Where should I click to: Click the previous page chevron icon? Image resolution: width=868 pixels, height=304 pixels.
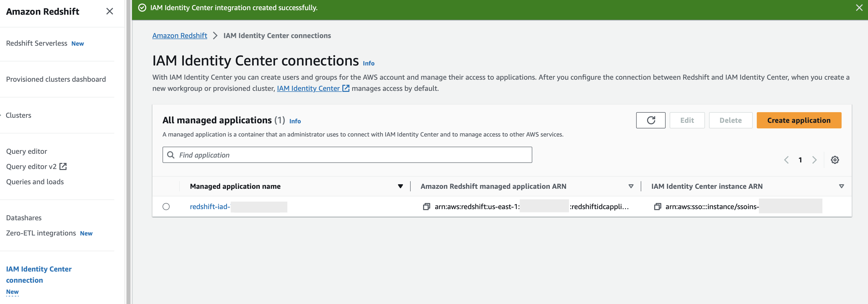786,160
